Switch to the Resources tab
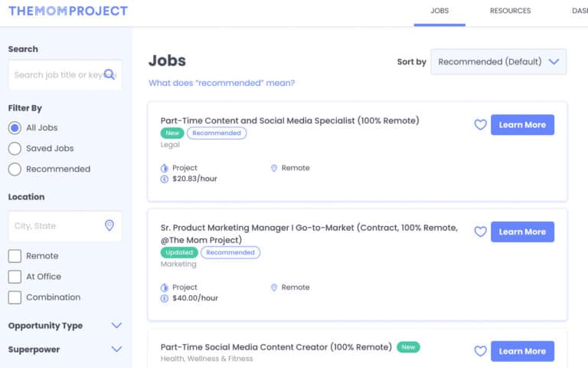Image resolution: width=588 pixels, height=368 pixels. tap(510, 11)
